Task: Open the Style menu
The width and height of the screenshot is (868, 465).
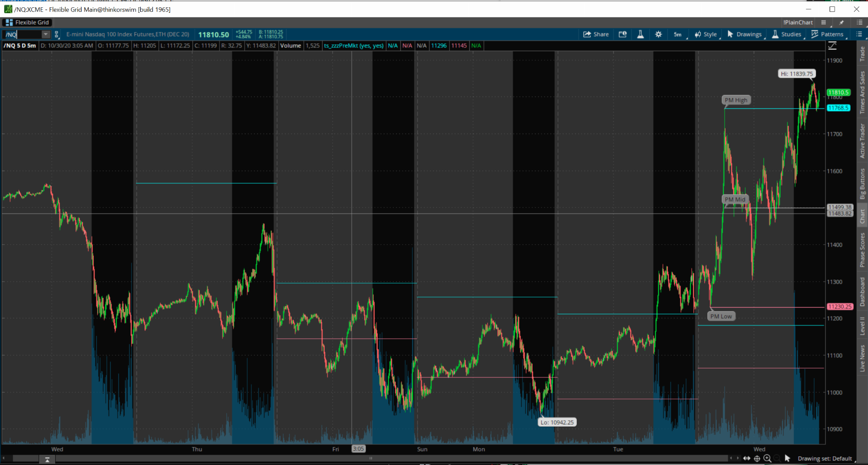Action: click(706, 34)
